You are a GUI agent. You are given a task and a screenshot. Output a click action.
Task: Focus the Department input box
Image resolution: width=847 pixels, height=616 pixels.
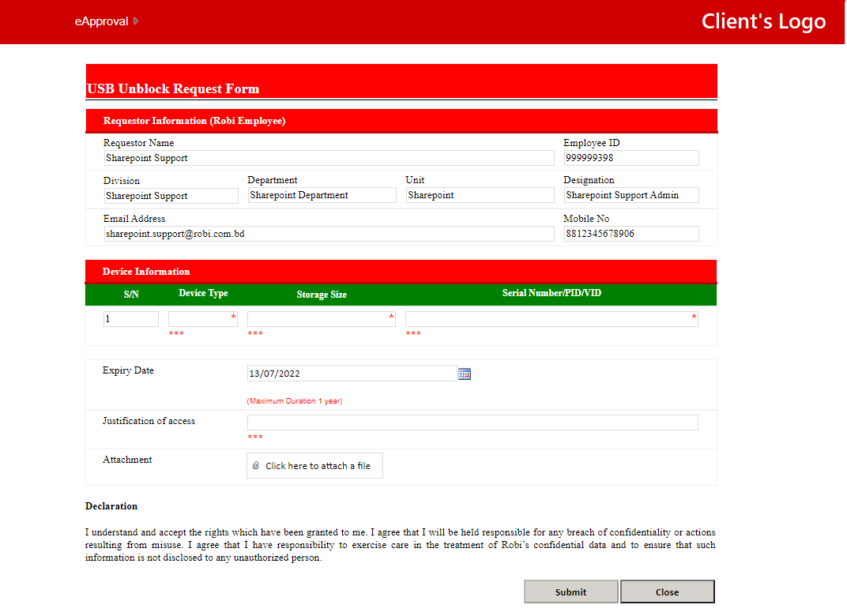[322, 195]
